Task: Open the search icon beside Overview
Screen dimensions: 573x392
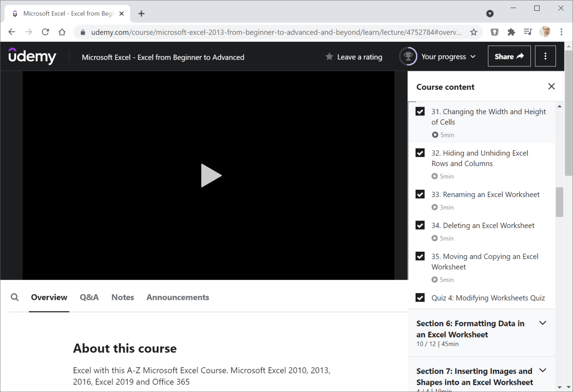Action: [x=15, y=297]
